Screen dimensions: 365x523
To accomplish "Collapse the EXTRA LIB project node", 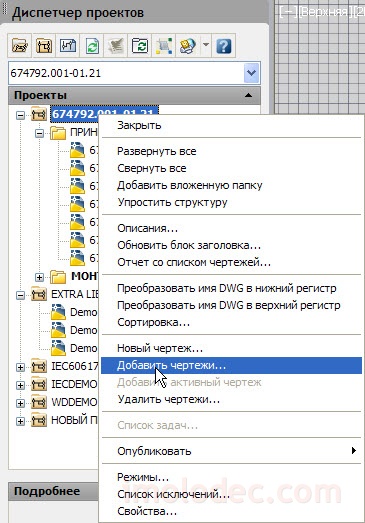I will (x=20, y=295).
